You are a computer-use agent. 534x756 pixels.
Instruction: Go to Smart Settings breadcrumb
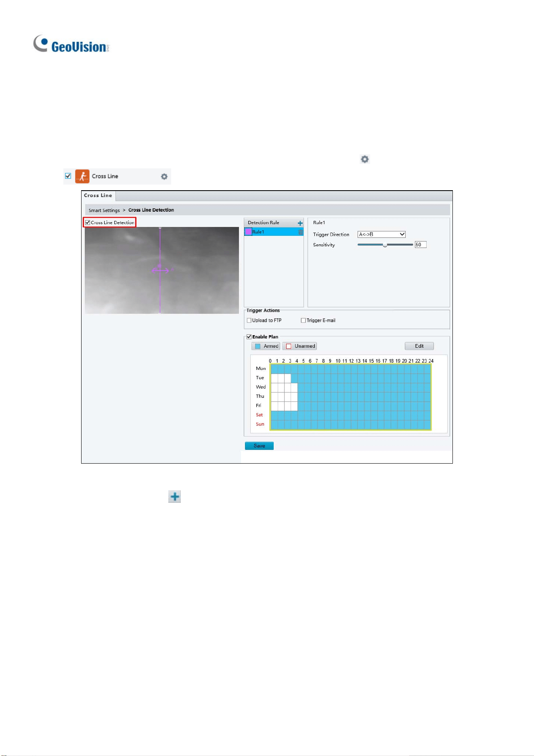coord(104,210)
